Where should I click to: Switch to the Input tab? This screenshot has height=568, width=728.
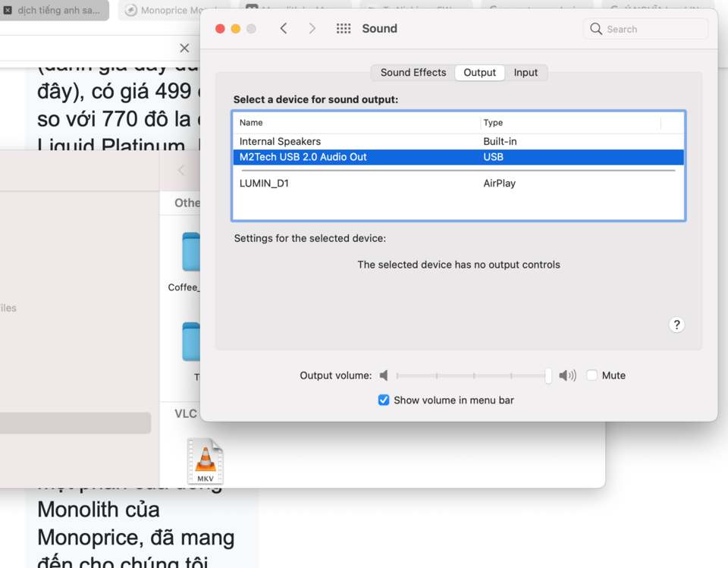(526, 73)
